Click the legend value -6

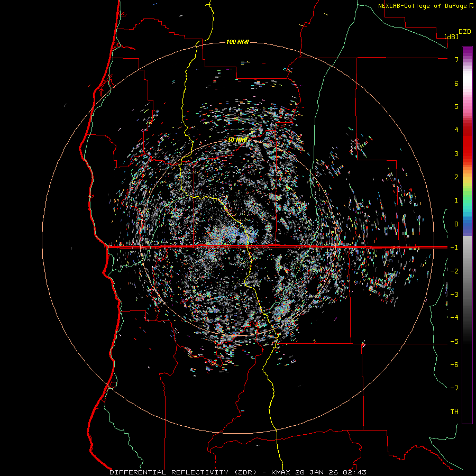point(454,364)
